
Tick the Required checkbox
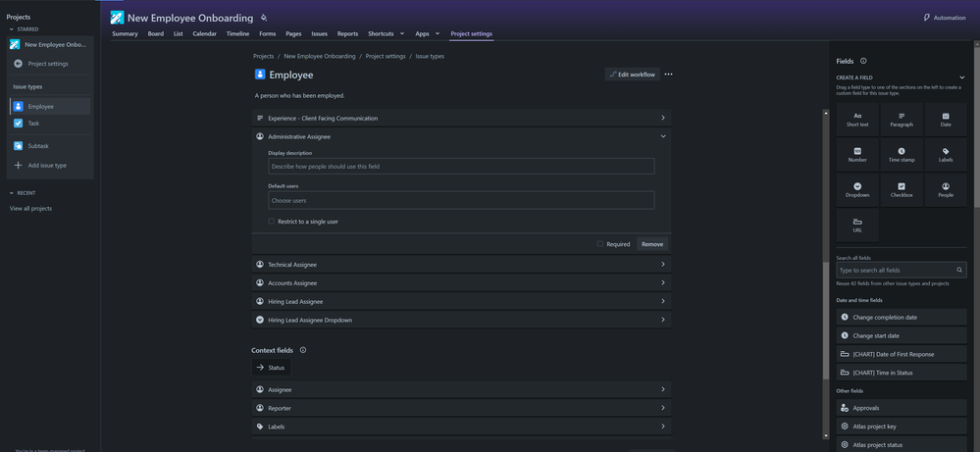(x=600, y=244)
